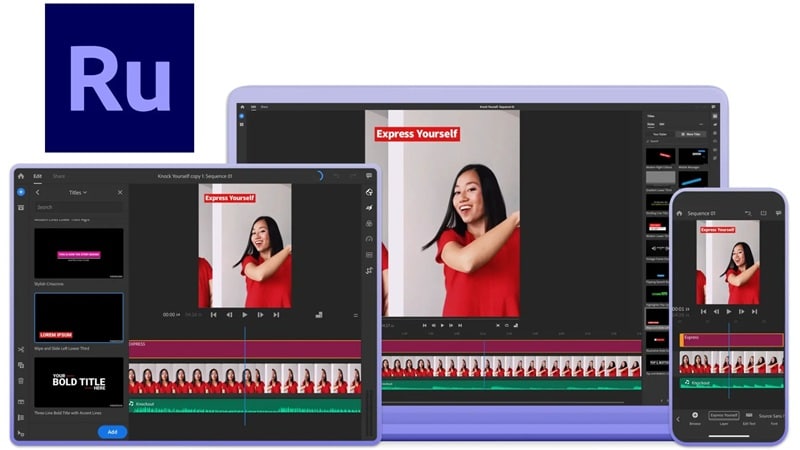800x450 pixels.
Task: Open the project assets panel icon on tablet
Action: (21, 208)
